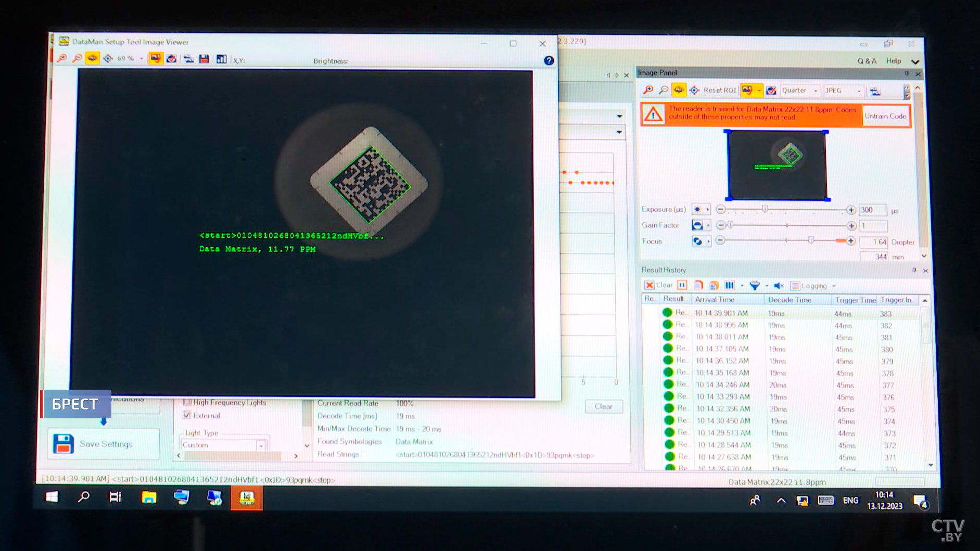Click load image icon in Image Viewer
This screenshot has height=551, width=980.
188,59
